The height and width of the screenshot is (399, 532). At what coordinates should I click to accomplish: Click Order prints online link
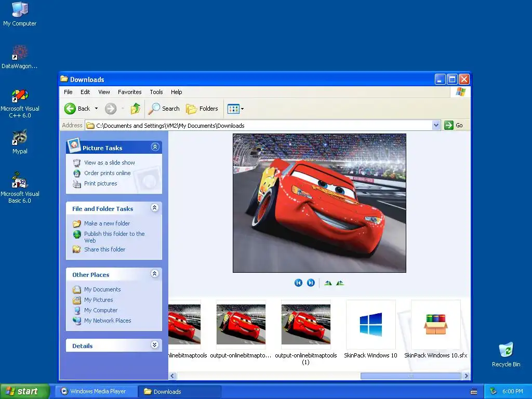pyautogui.click(x=107, y=173)
